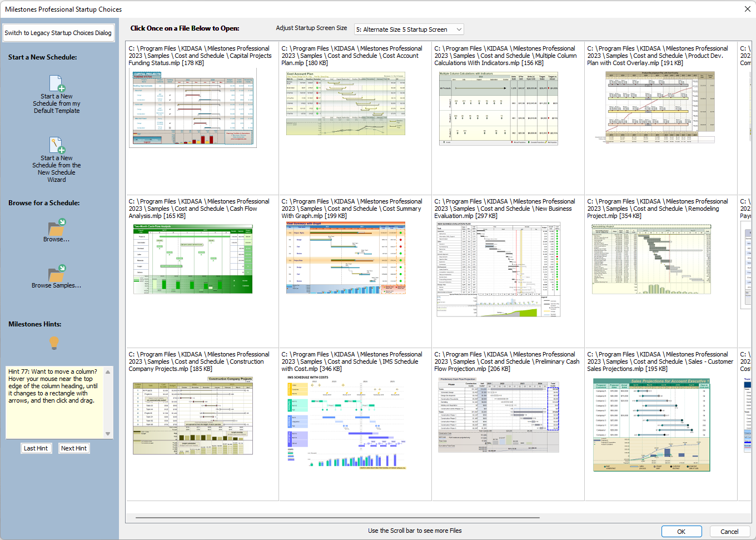Image resolution: width=756 pixels, height=540 pixels.
Task: Switch to Legacy Startup Choices Dialog
Action: (x=58, y=33)
